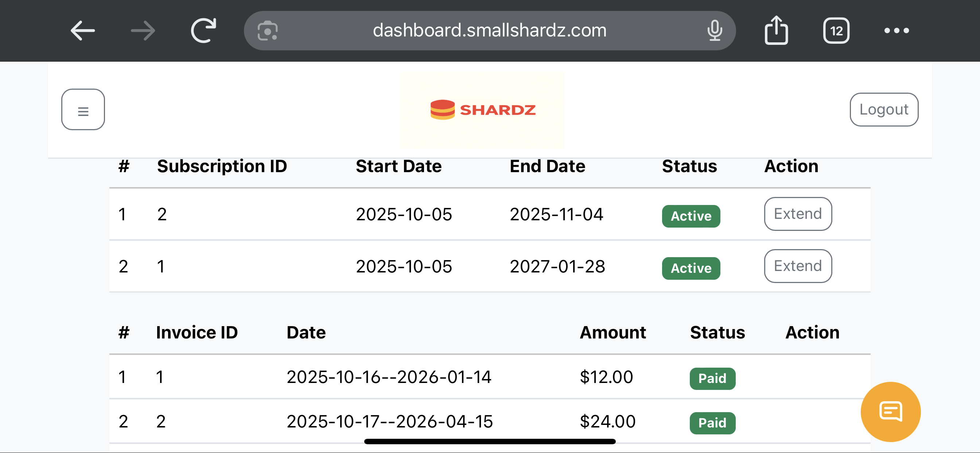Tap the Shardz logo to open home menu
This screenshot has width=980, height=453.
[x=482, y=110]
